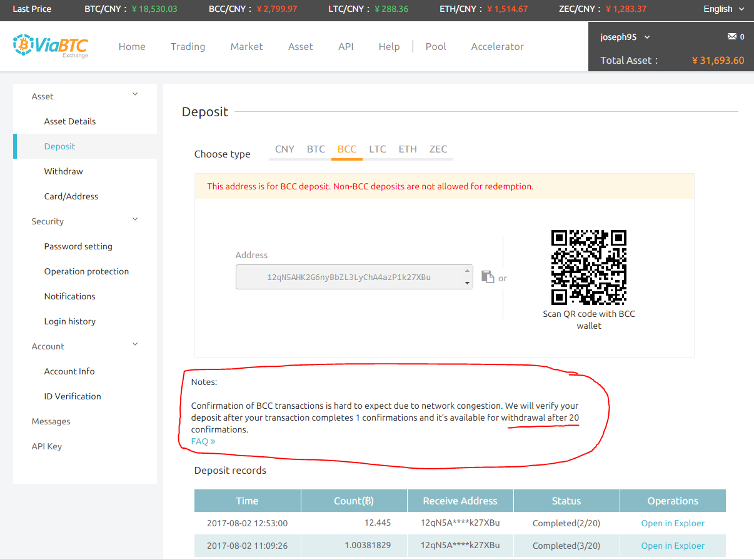Click the Time column header
This screenshot has width=754, height=560.
tap(248, 501)
